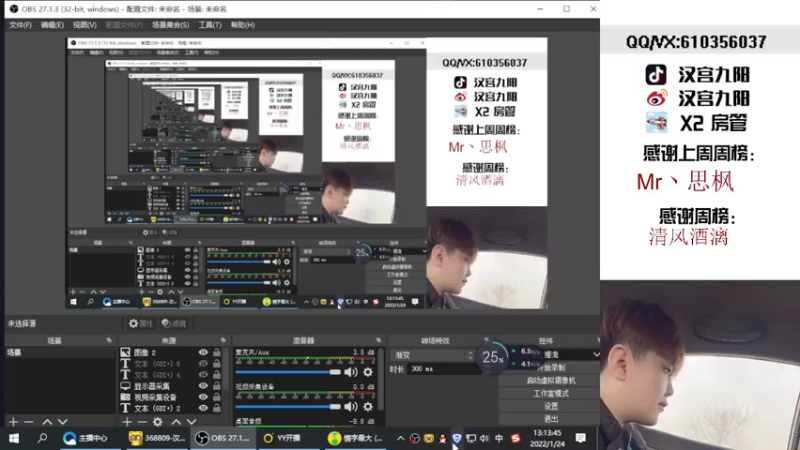Image resolution: width=800 pixels, height=450 pixels.
Task: Open the OBS tray icon
Action: pos(415,438)
